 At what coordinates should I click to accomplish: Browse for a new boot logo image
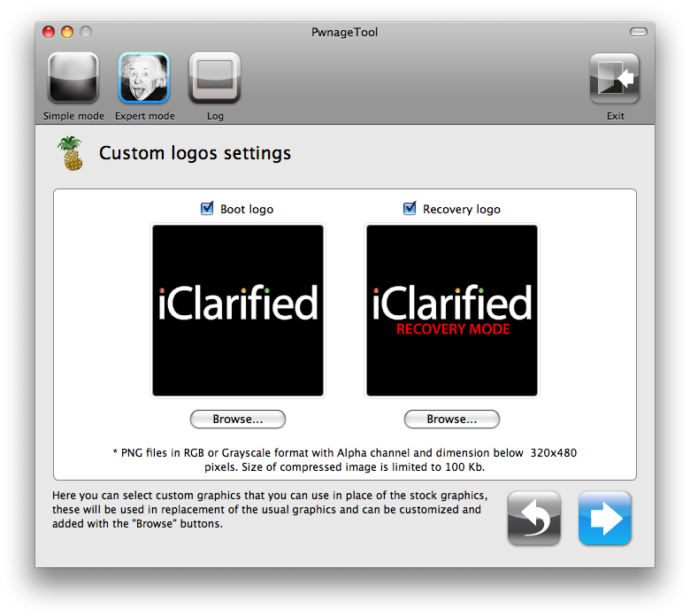click(238, 419)
